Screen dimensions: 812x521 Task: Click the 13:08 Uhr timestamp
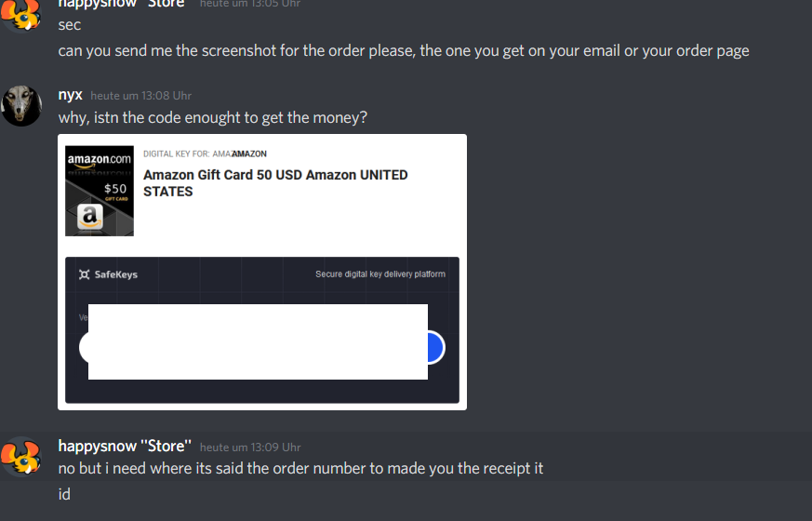pos(140,96)
